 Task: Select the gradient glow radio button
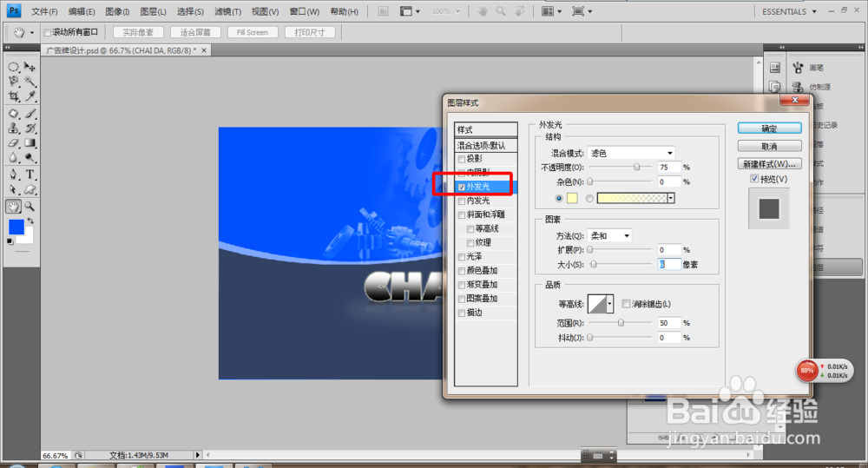(589, 198)
